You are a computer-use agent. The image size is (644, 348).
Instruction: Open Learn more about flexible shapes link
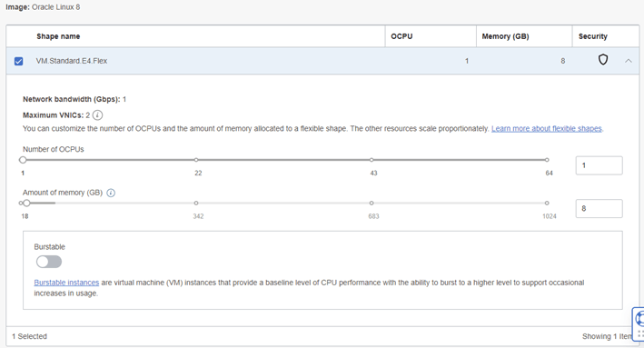[x=547, y=129]
